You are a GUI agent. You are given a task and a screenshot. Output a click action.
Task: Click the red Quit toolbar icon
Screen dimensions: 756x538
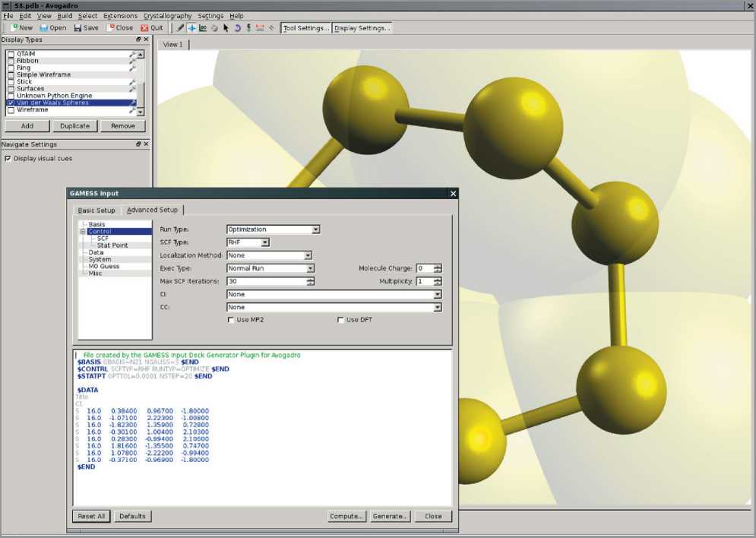pos(151,28)
